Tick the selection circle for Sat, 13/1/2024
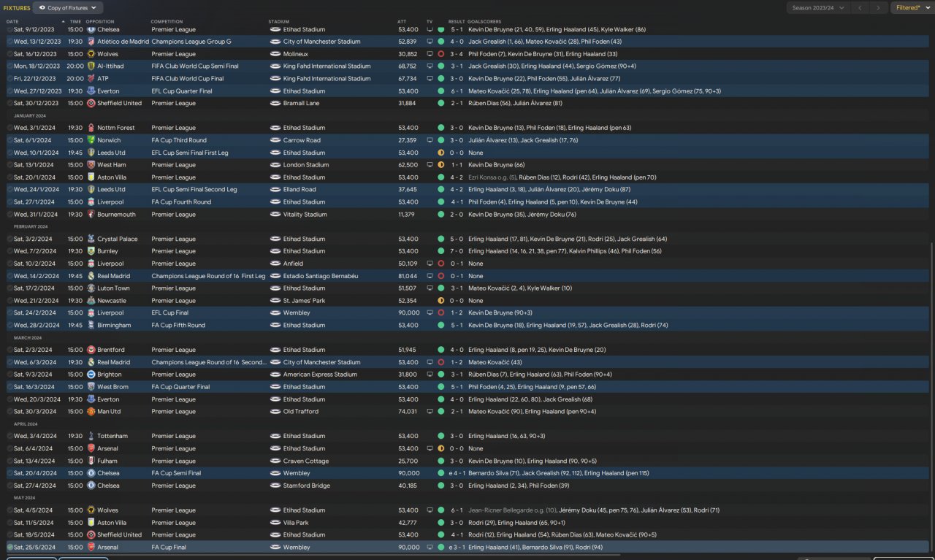The width and height of the screenshot is (935, 560). 10,165
